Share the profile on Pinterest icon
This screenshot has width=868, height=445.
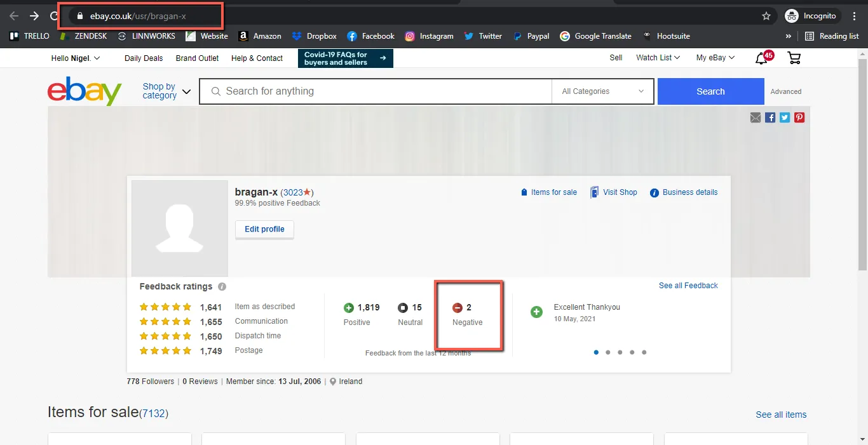[799, 117]
